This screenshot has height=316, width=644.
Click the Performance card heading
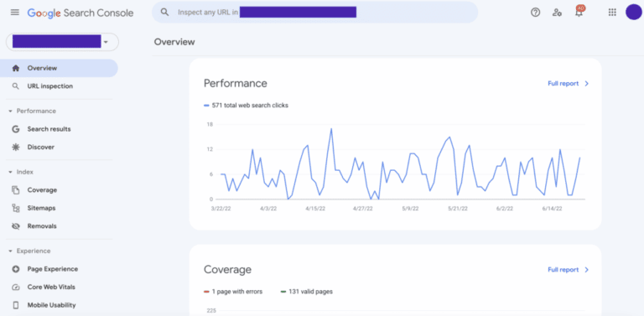(x=236, y=84)
